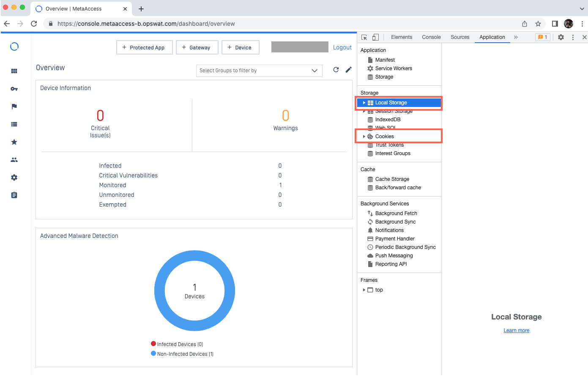Reload the page in Chrome
Viewport: 588px width, 382px height.
34,24
